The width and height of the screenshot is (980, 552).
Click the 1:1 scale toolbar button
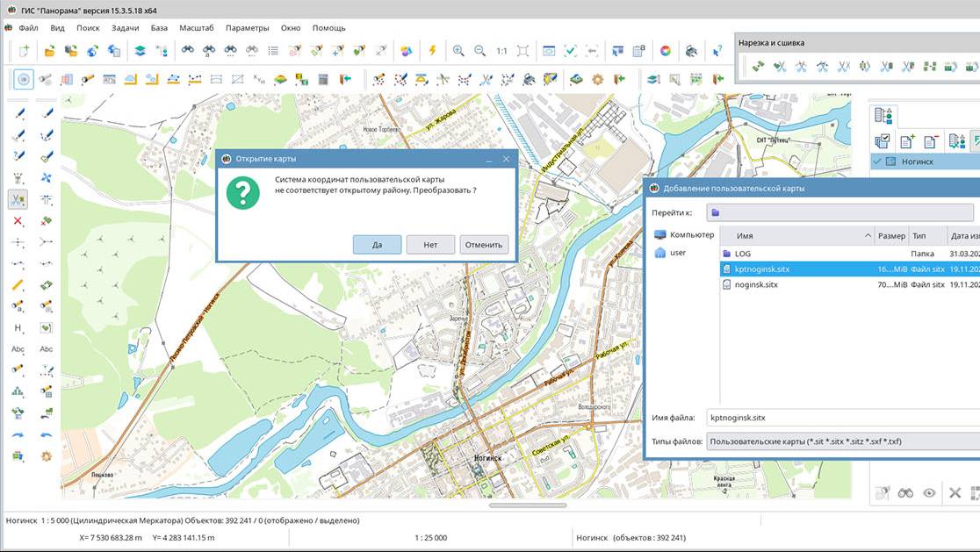point(501,51)
